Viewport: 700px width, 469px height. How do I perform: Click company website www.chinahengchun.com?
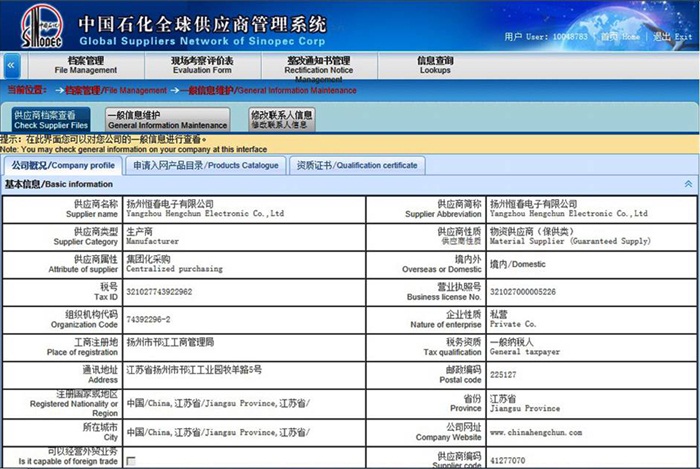tap(536, 432)
